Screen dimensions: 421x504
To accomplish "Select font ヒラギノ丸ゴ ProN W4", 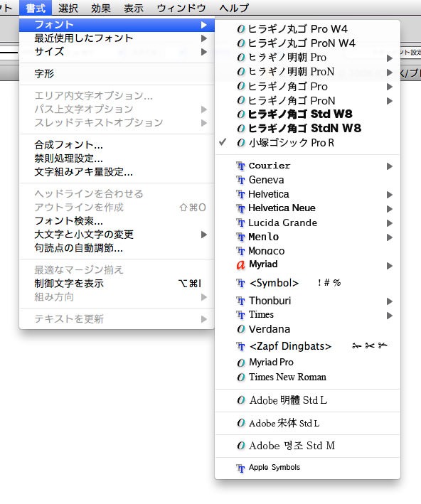I will [x=307, y=43].
